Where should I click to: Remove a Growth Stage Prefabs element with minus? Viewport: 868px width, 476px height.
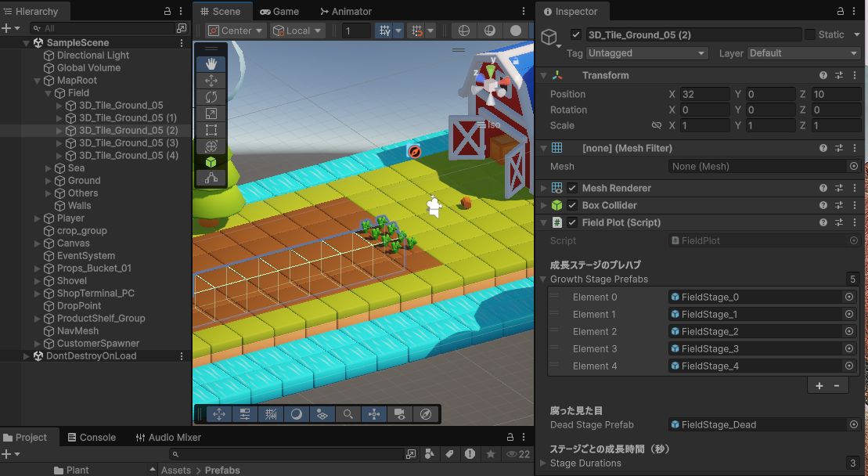[837, 385]
